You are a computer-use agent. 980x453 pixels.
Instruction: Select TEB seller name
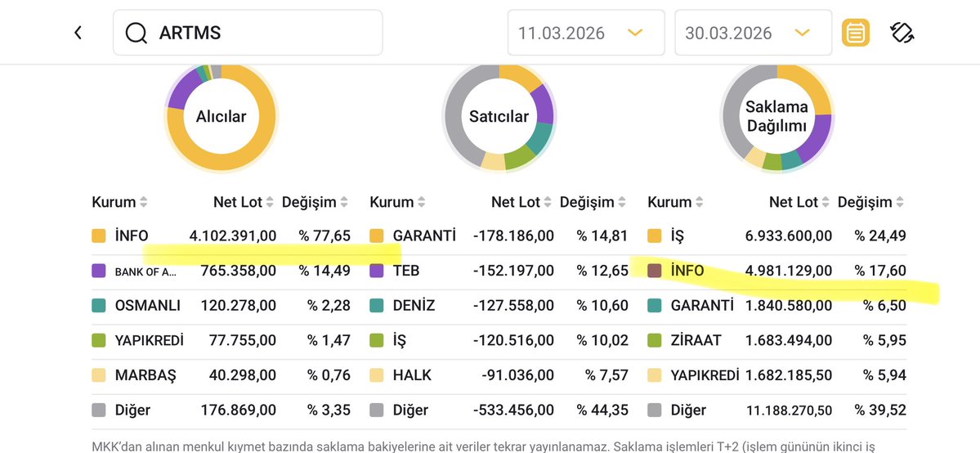click(x=406, y=271)
